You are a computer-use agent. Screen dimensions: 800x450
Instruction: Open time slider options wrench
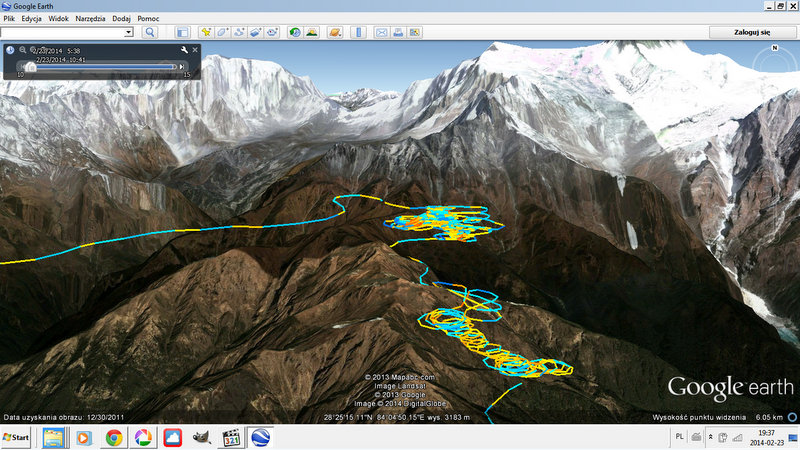coord(184,49)
